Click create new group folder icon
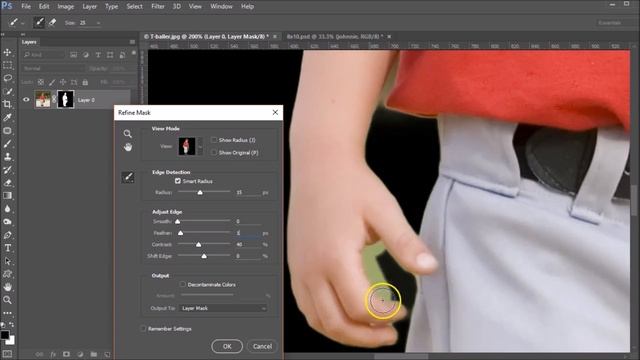This screenshot has height=360, width=640. click(x=94, y=354)
